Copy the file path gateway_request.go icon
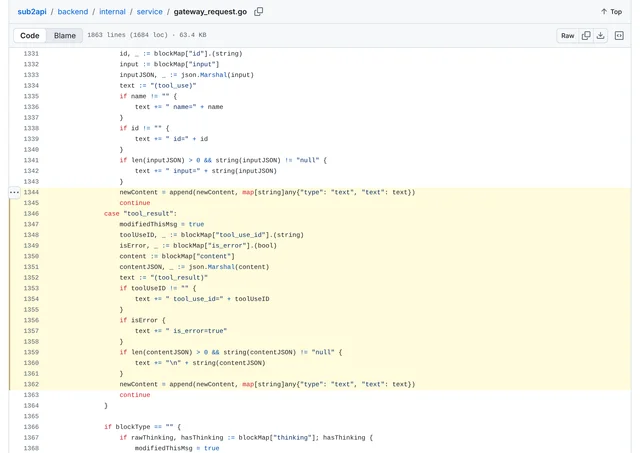This screenshot has height=453, width=640. coord(258,12)
